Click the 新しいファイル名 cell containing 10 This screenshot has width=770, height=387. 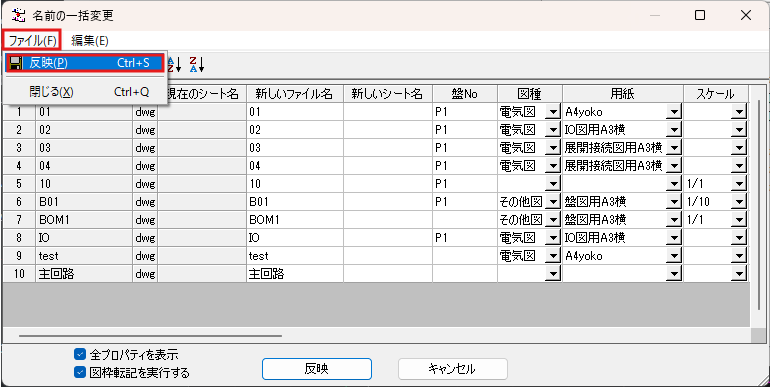click(x=295, y=184)
